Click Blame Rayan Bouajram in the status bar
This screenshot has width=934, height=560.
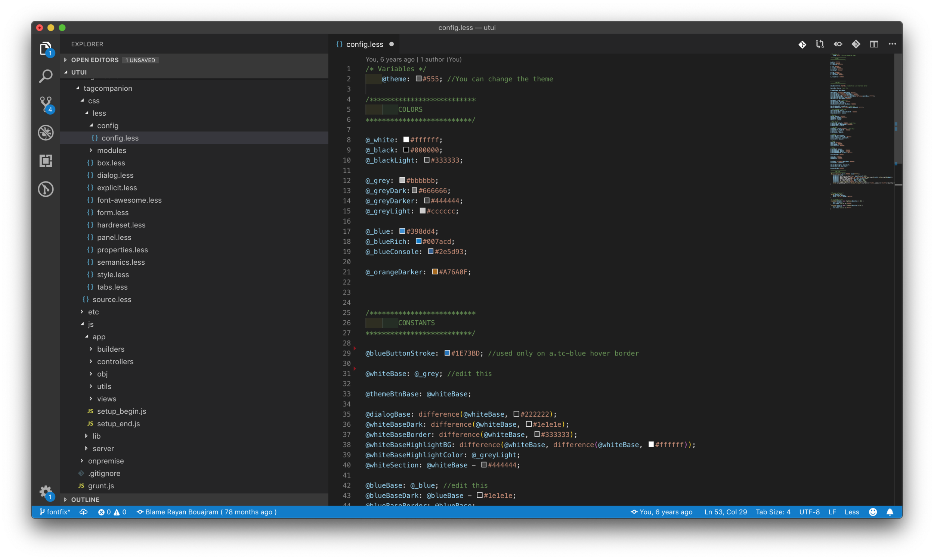(207, 512)
